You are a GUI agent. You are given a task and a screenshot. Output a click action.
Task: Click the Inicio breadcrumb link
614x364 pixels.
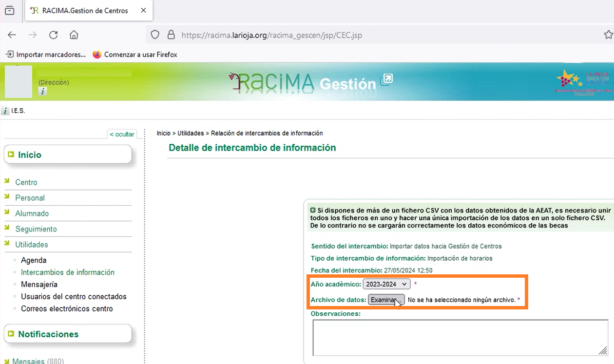coord(164,133)
